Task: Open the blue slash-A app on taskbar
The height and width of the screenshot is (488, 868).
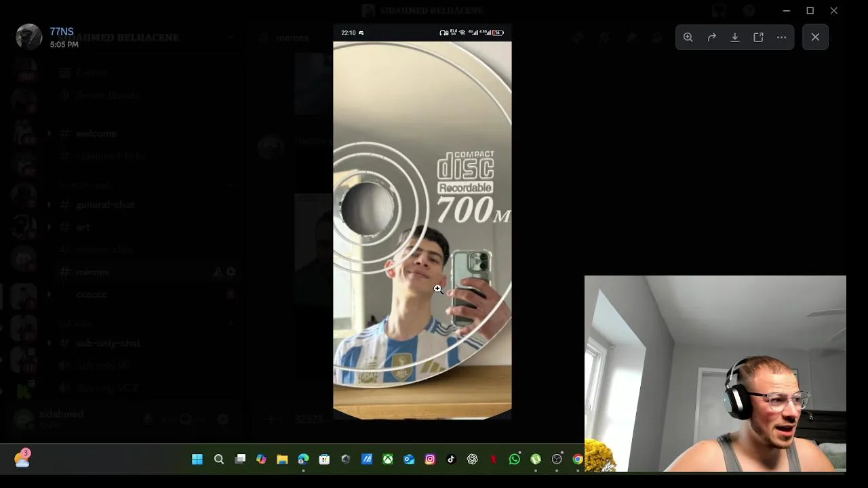Action: point(367,460)
